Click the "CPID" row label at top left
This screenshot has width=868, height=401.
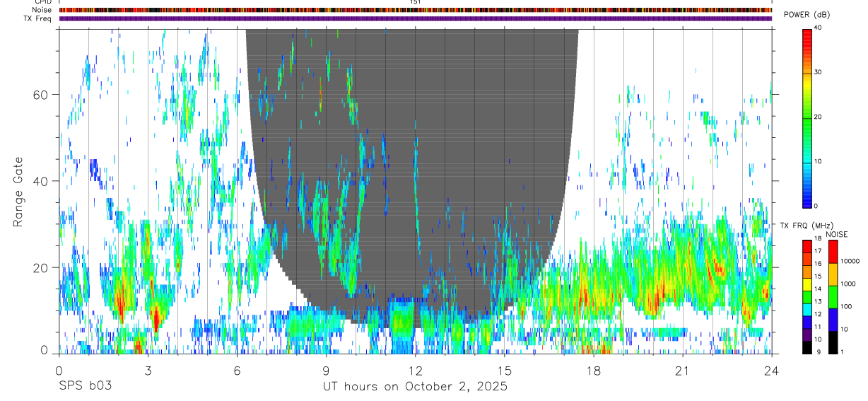(42, 2)
